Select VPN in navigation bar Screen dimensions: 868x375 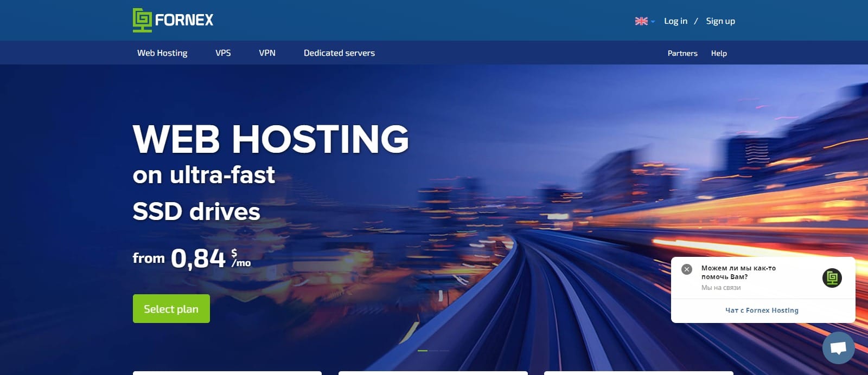[267, 53]
